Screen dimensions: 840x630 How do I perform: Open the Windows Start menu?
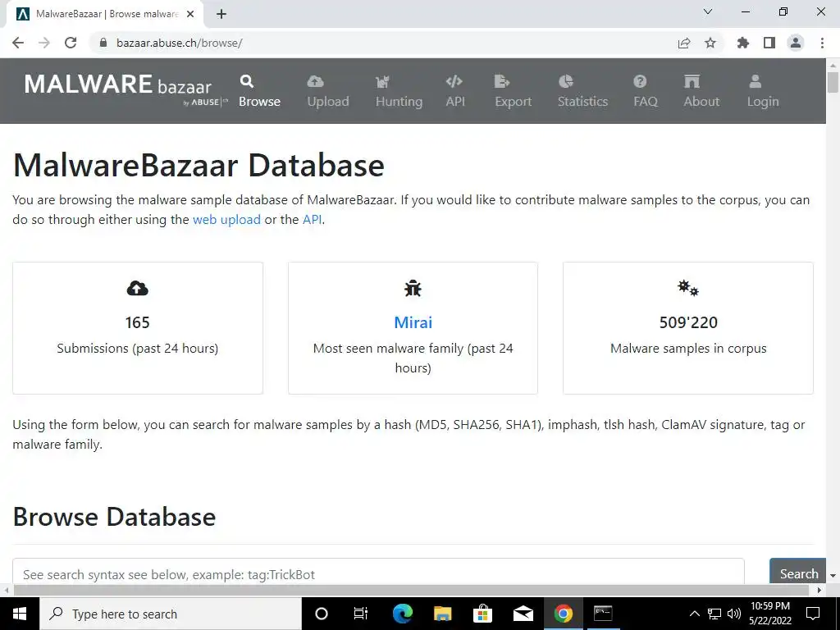20,614
